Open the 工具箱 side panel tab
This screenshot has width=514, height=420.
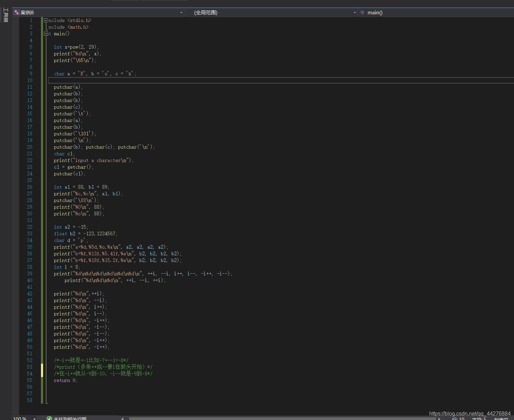[5, 15]
